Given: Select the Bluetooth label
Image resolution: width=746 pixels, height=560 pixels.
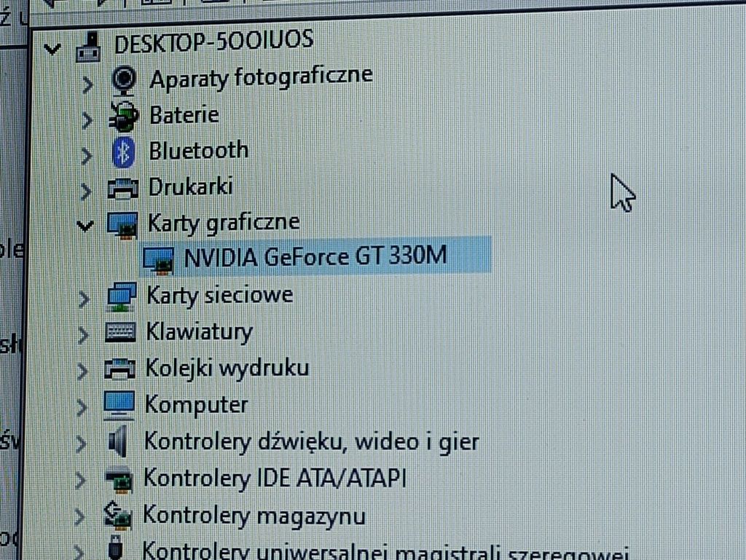Looking at the screenshot, I should [199, 150].
